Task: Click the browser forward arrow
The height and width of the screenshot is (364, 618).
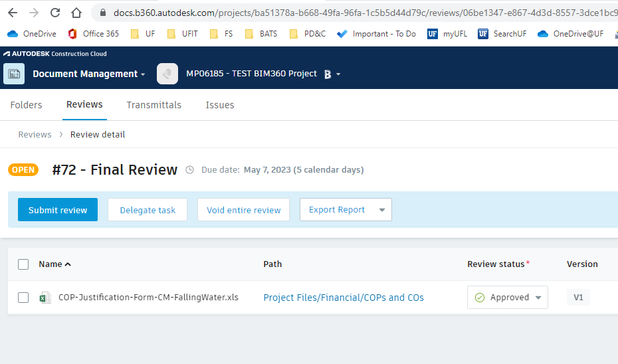Action: tap(34, 13)
